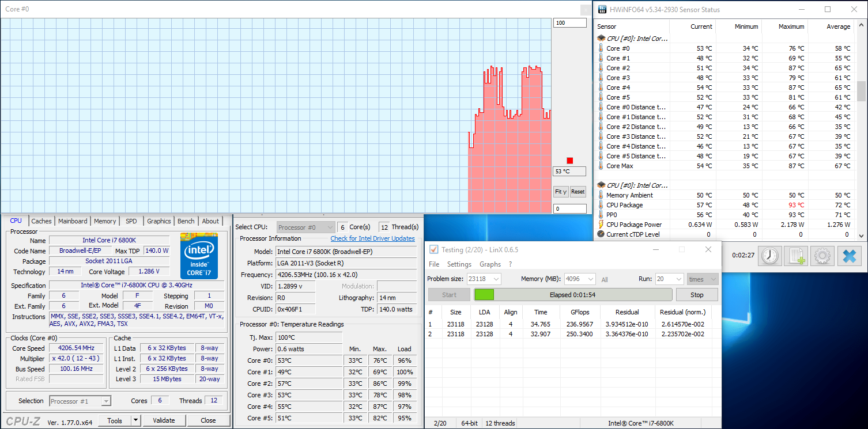Screen dimensions: 868x429
Task: Click the lightning bolt icon beside 'CPU Package Power'
Action: point(601,225)
